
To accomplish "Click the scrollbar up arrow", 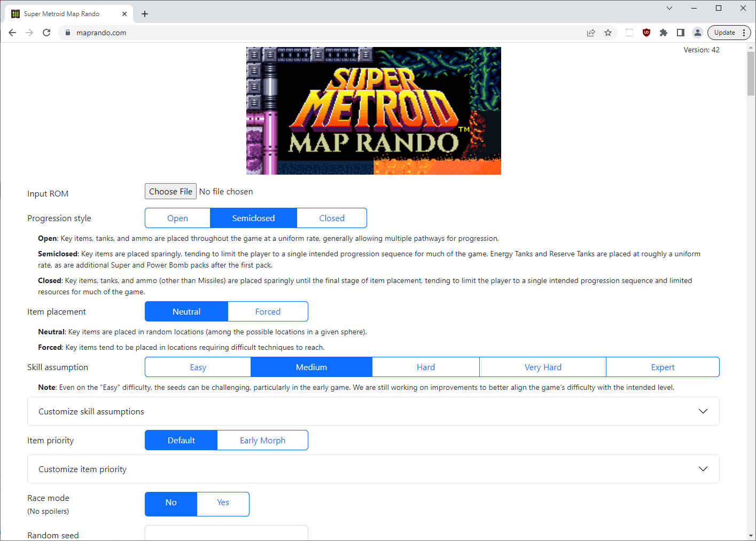I will click(x=751, y=48).
